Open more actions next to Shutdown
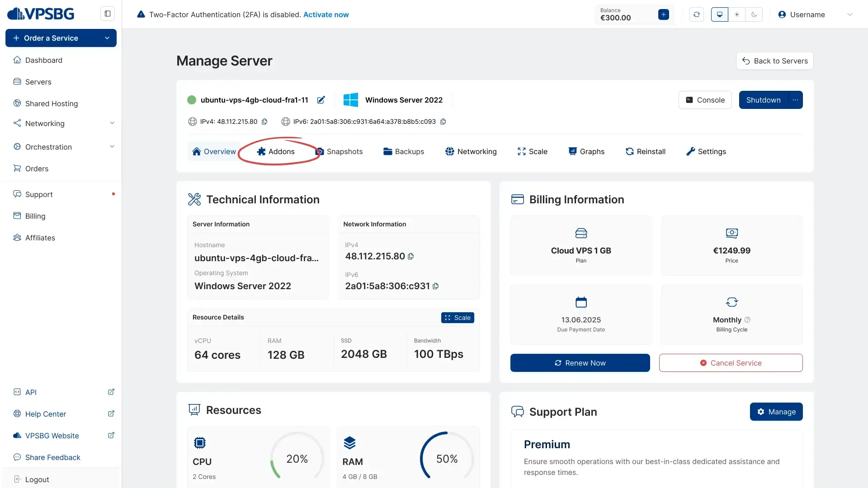This screenshot has width=868, height=488. [795, 100]
